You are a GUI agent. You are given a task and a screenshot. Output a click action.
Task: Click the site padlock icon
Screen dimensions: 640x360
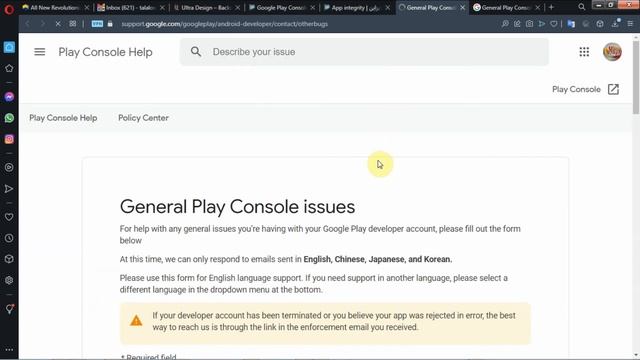pyautogui.click(x=110, y=24)
